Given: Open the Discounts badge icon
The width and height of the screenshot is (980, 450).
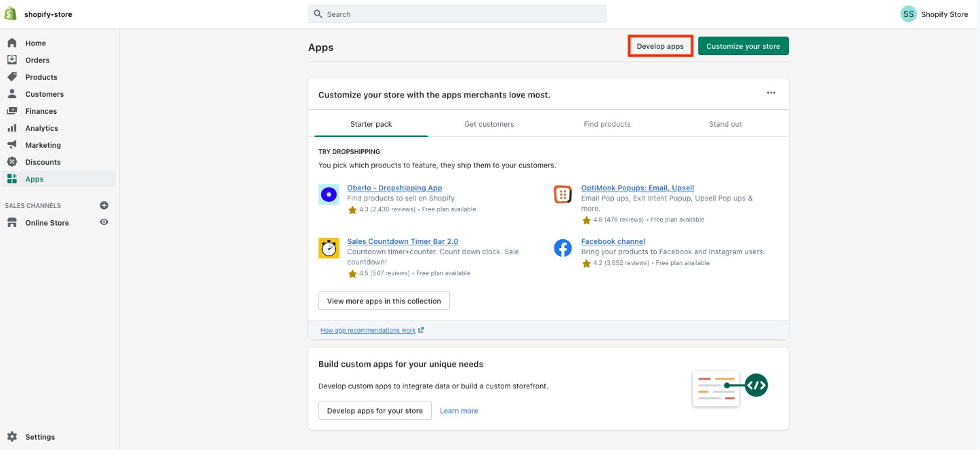Looking at the screenshot, I should (12, 162).
